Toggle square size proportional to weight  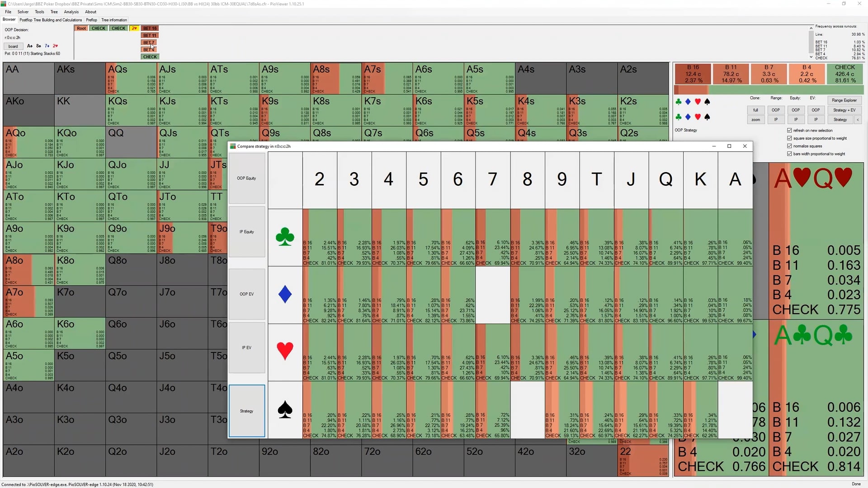click(x=789, y=138)
